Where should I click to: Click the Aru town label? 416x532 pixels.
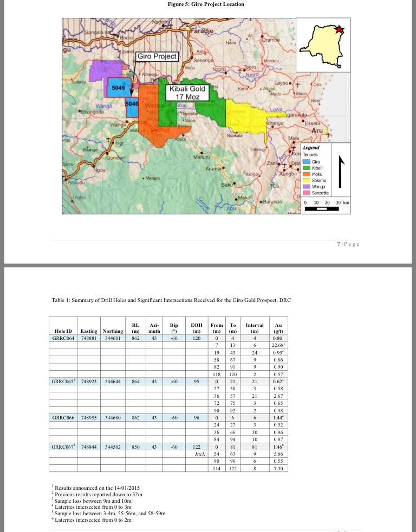coord(317,130)
